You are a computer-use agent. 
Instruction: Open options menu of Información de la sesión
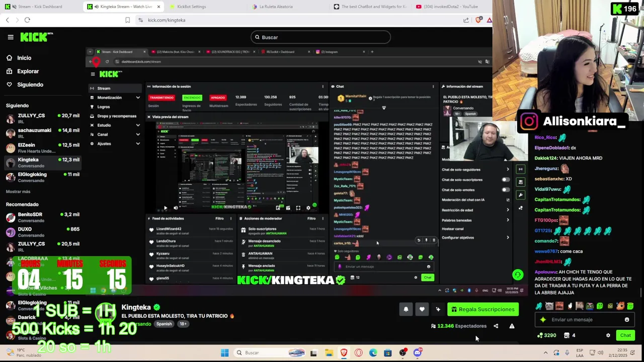tap(323, 86)
